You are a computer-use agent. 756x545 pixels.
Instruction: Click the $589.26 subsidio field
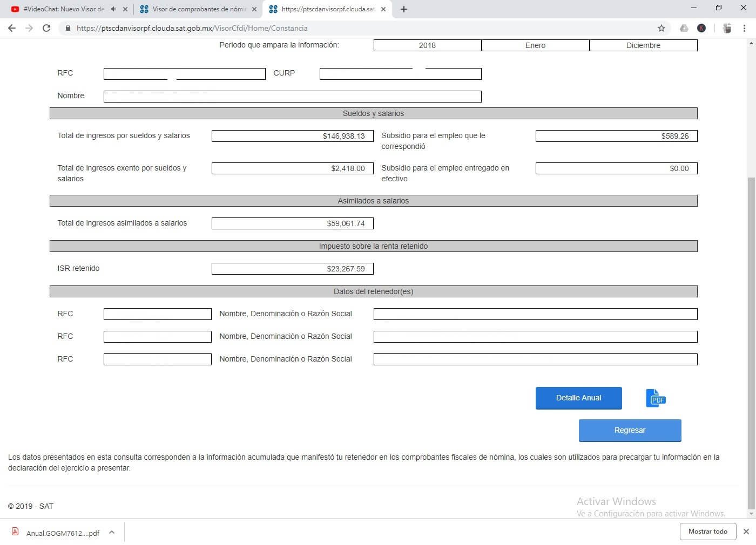[616, 136]
